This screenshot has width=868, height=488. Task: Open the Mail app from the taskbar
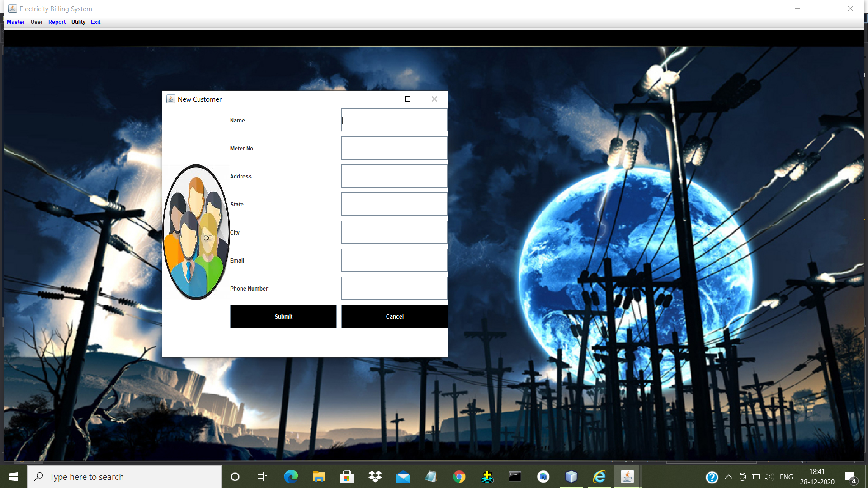click(x=403, y=476)
